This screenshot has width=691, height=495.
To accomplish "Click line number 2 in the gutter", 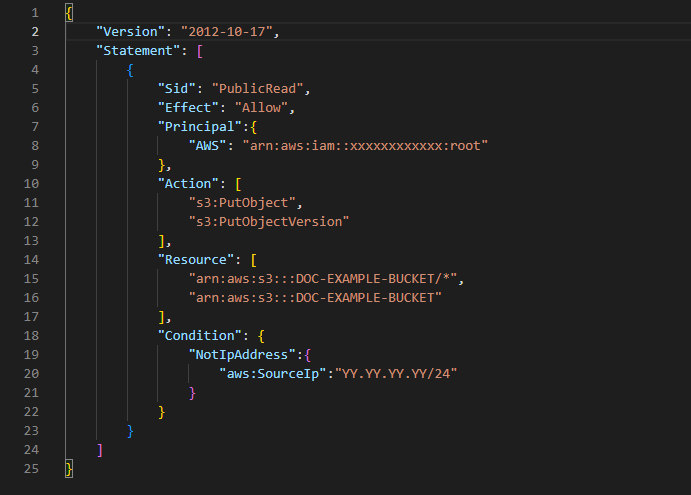I will (35, 32).
